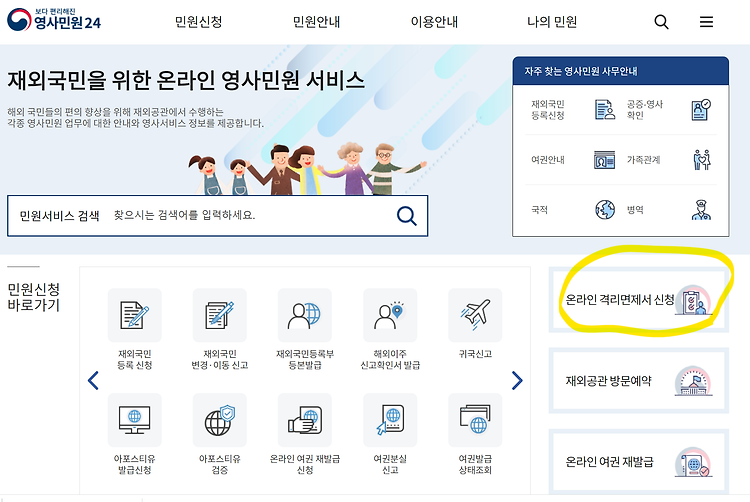750x502 pixels.
Task: Open 재외국민 등록 신청 shortcut icon
Action: [134, 315]
